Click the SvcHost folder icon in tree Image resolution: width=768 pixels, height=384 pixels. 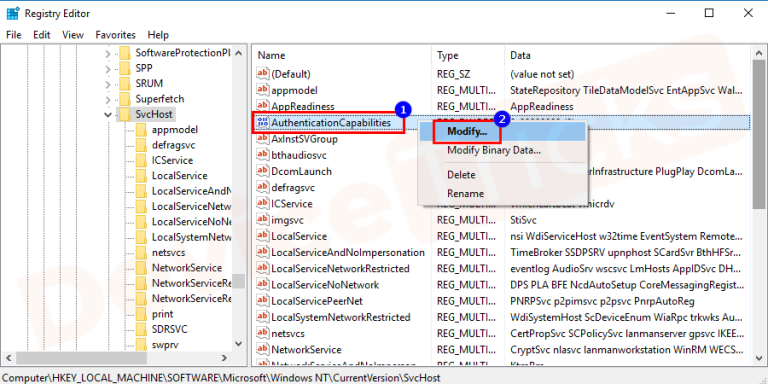tap(125, 114)
